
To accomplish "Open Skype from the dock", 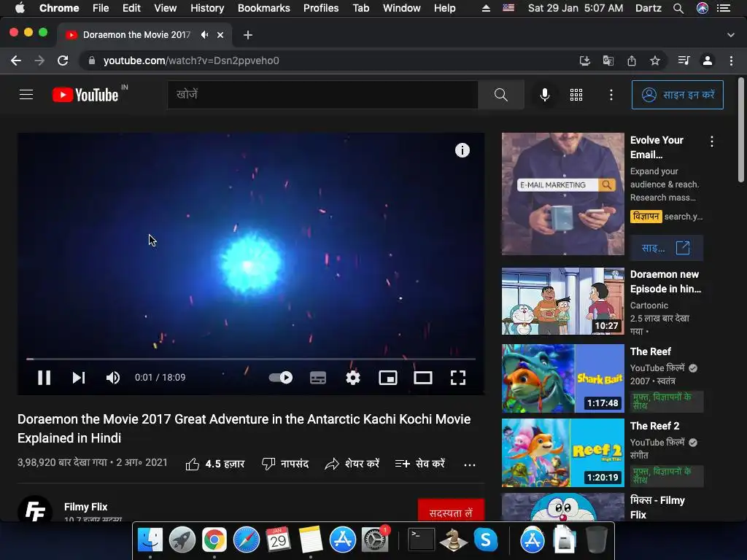I will (x=485, y=540).
